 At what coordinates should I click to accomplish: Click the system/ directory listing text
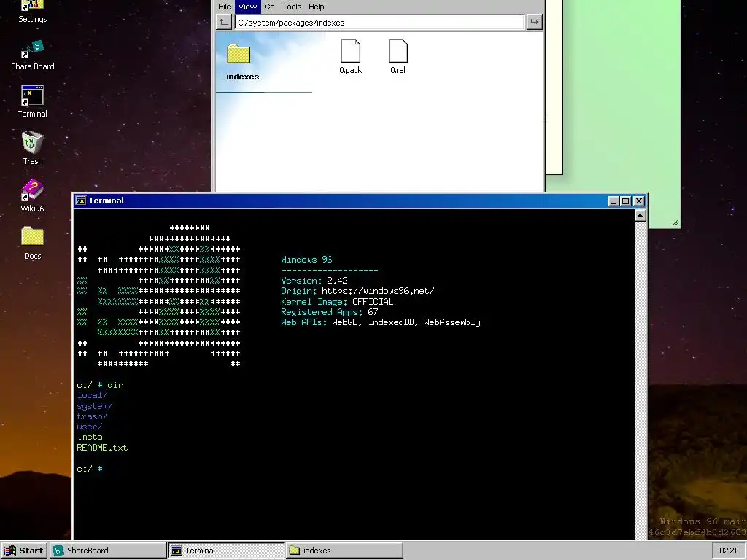point(94,406)
